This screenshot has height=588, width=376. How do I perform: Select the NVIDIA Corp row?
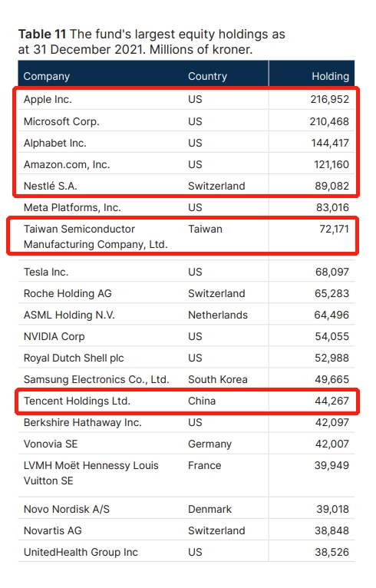[186, 336]
